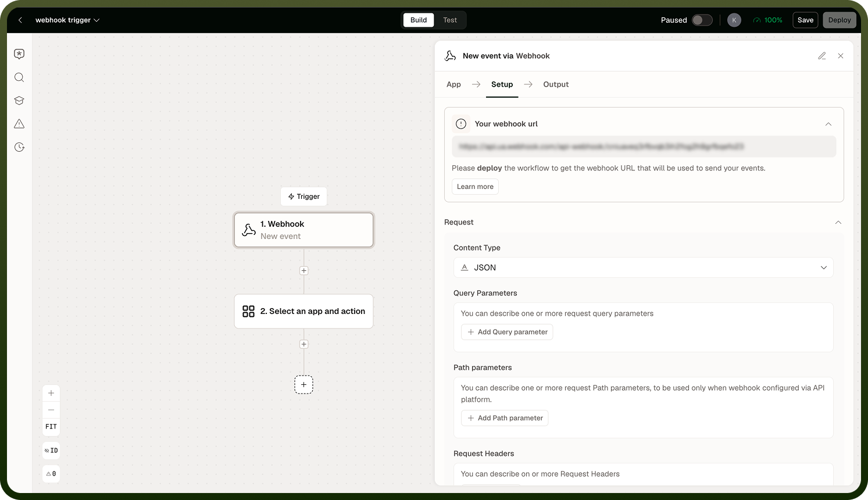Collapse the Request section
The height and width of the screenshot is (500, 868).
pyautogui.click(x=838, y=222)
